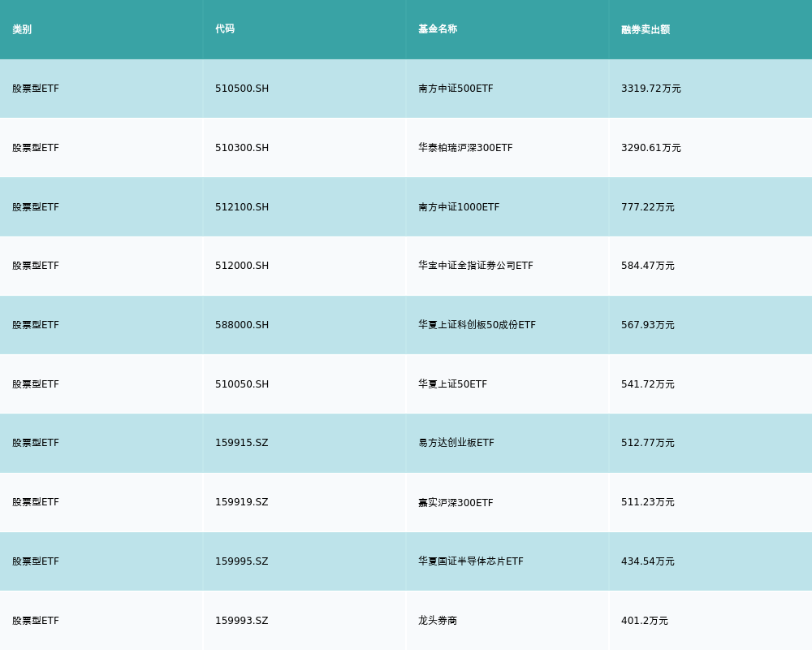Select code cell 159915.SZ
Image resolution: width=812 pixels, height=650 pixels.
242,443
